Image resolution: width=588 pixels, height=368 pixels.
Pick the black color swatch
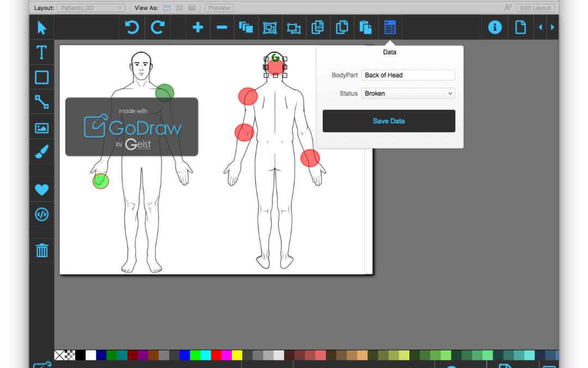(x=80, y=355)
